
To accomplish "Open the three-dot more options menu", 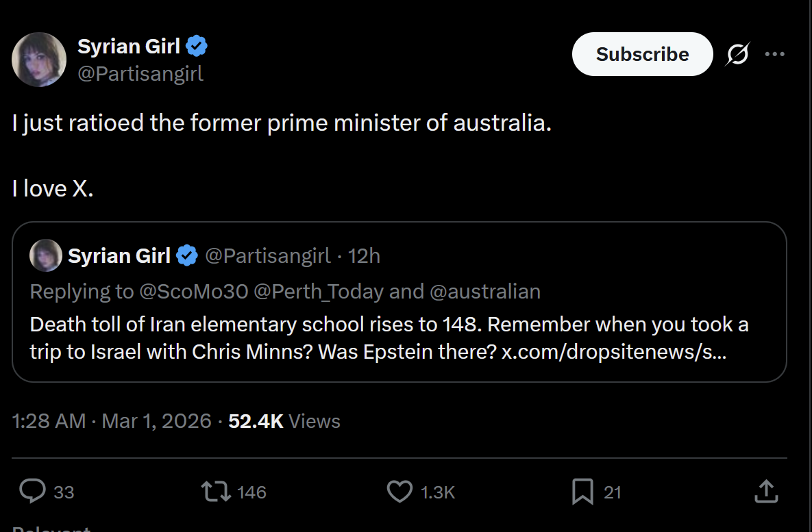I will coord(774,54).
